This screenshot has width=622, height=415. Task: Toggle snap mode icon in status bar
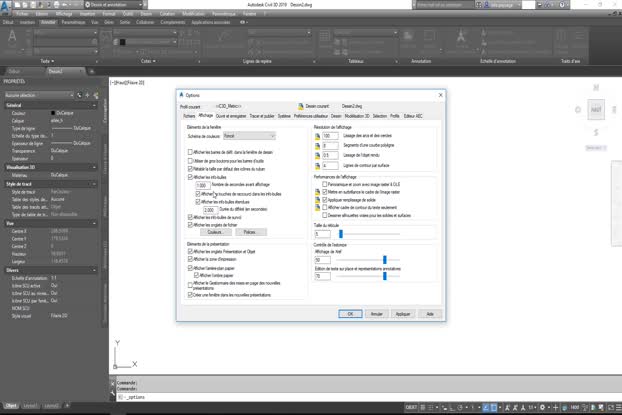click(x=431, y=407)
